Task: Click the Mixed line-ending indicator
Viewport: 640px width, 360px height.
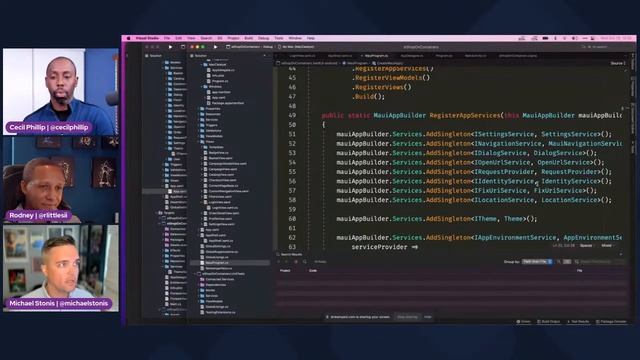Action: 607,246
